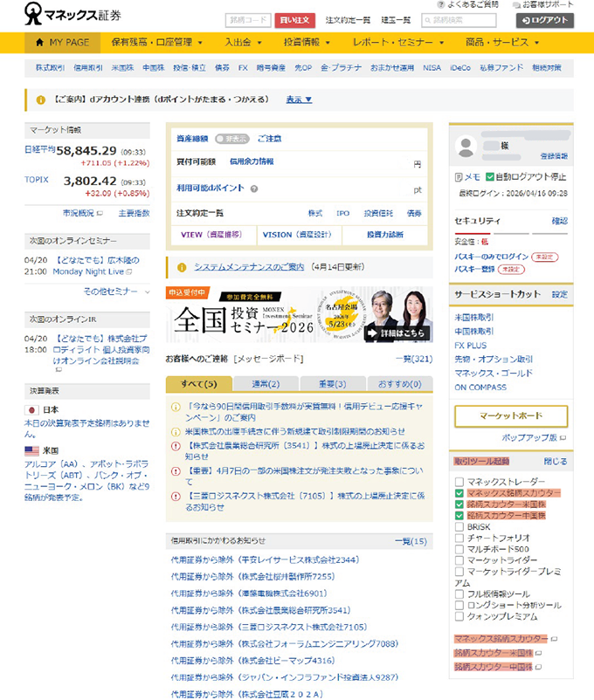Uncheck the 銘柄スカウター米国株 checkbox
The width and height of the screenshot is (594, 700).
(x=459, y=504)
